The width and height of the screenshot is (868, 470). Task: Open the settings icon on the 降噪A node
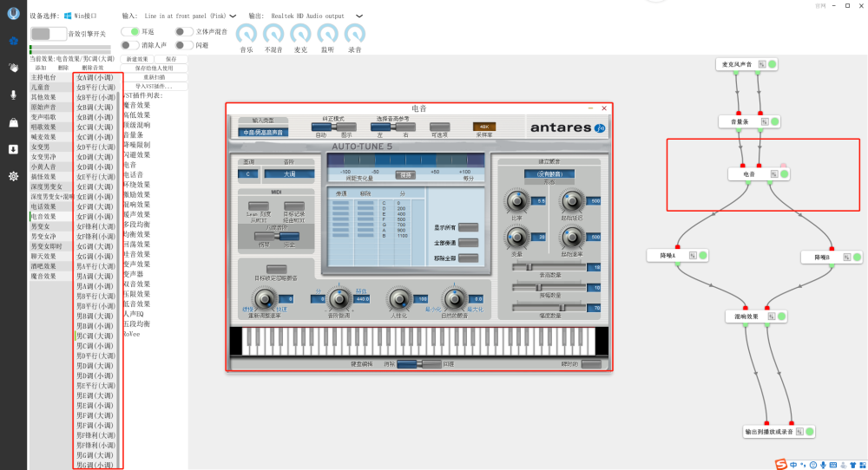[692, 256]
